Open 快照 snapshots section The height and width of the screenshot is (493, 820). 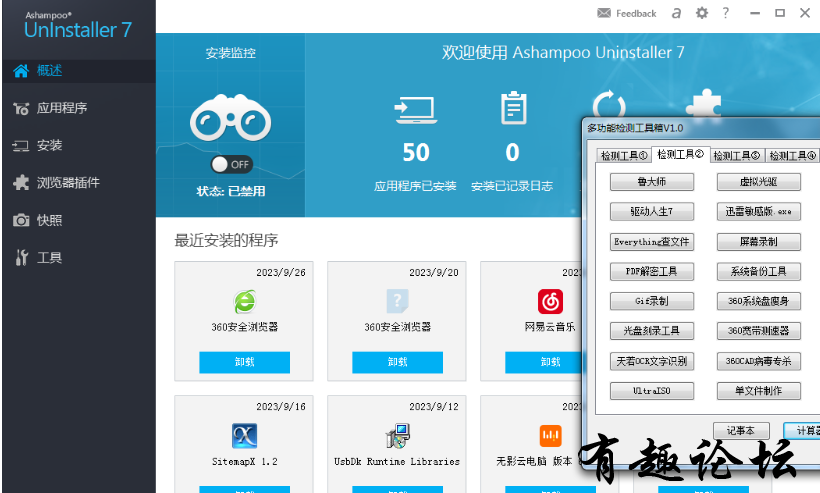click(x=49, y=220)
